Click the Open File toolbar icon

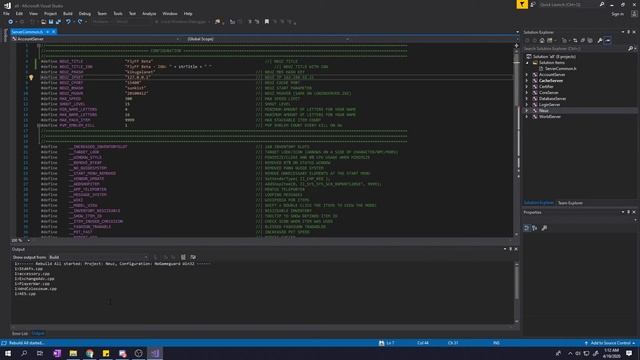pyautogui.click(x=43, y=22)
